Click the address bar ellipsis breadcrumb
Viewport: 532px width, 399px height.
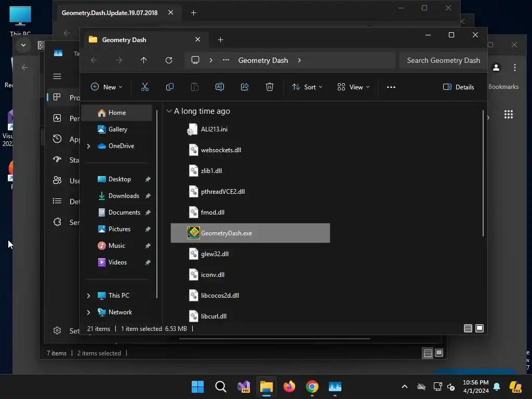point(226,60)
